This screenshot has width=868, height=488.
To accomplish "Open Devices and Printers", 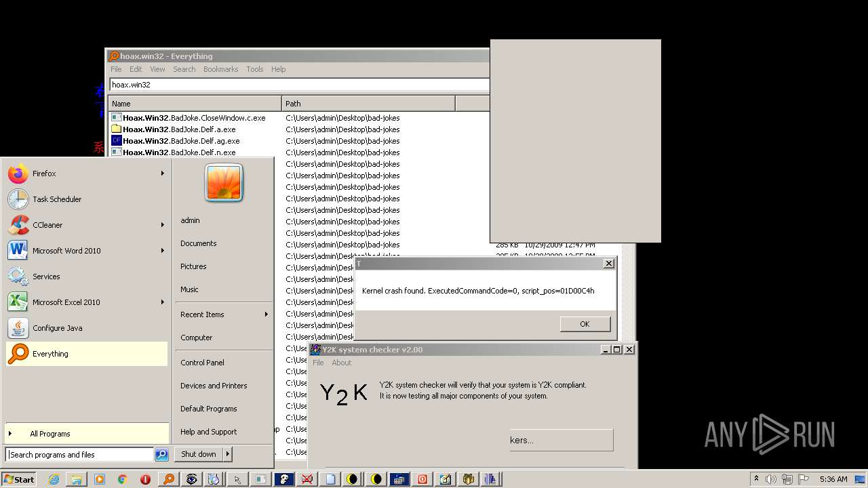I will (x=224, y=386).
